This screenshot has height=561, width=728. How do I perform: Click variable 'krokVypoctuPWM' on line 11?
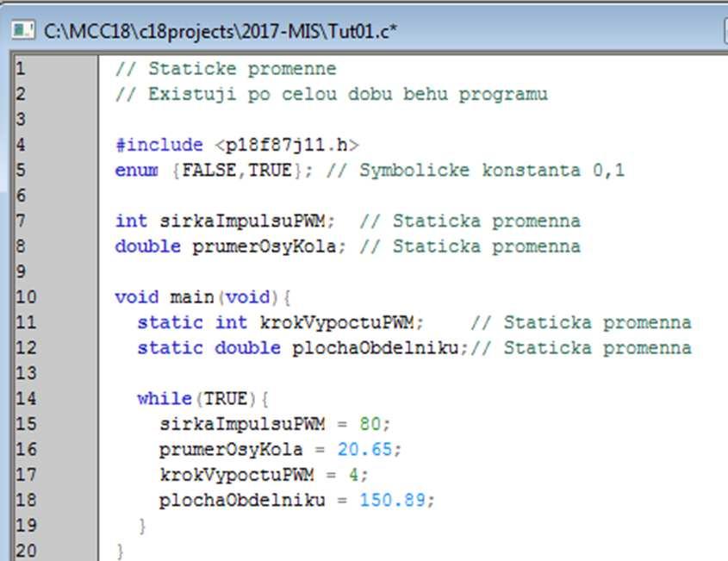coord(337,323)
